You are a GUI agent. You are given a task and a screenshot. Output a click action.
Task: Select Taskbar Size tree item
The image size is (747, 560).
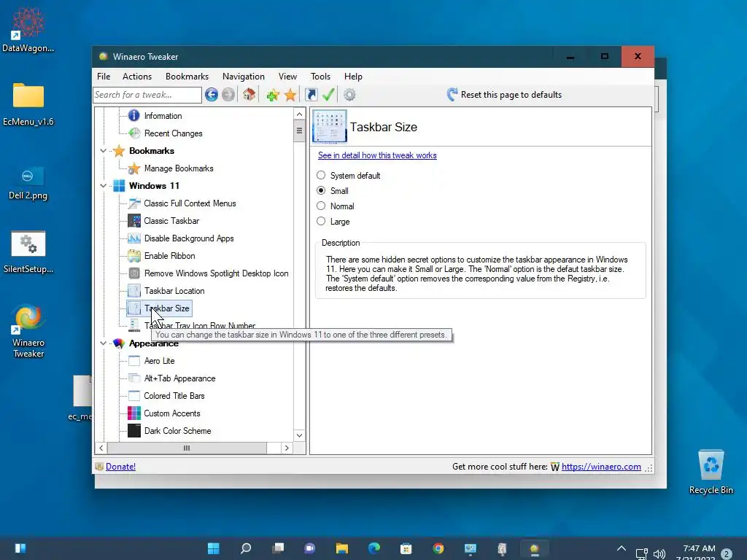(x=167, y=308)
